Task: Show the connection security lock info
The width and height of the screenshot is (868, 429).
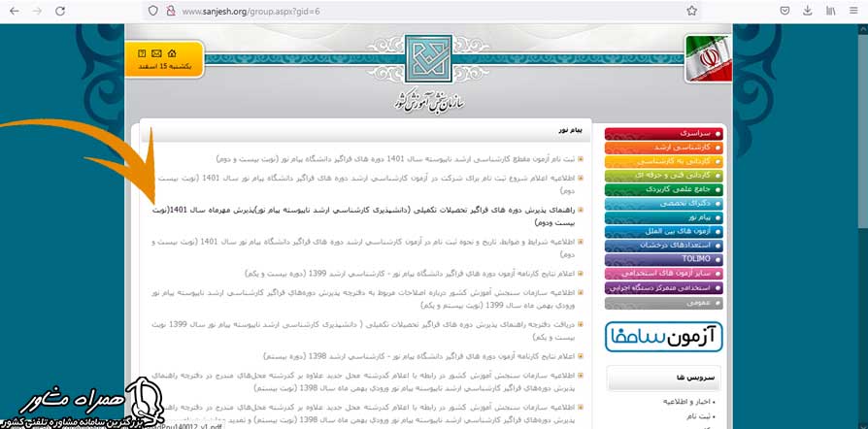Action: [171, 11]
